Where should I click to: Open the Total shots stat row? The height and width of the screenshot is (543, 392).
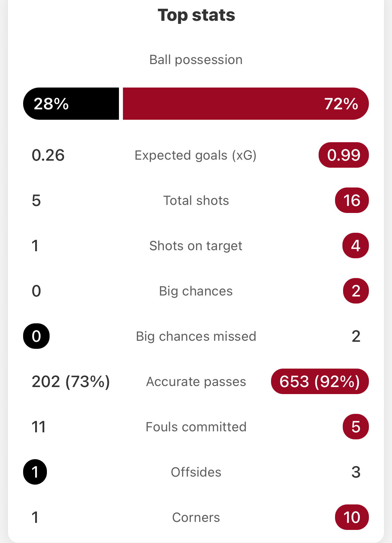pos(196,200)
